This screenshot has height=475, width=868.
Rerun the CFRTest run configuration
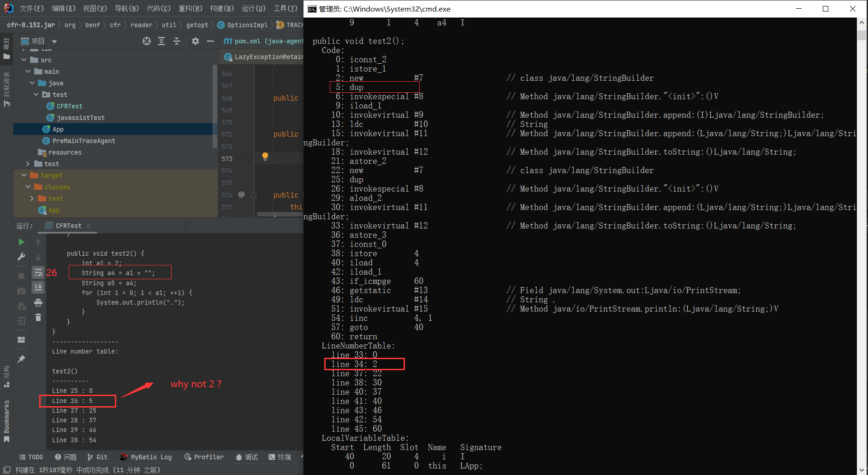[21, 241]
